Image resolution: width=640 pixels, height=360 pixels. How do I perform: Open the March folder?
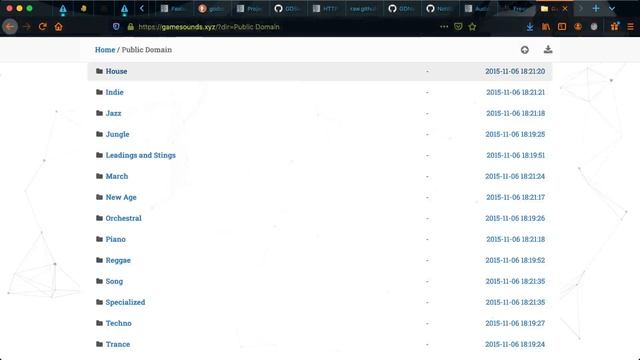pos(117,176)
